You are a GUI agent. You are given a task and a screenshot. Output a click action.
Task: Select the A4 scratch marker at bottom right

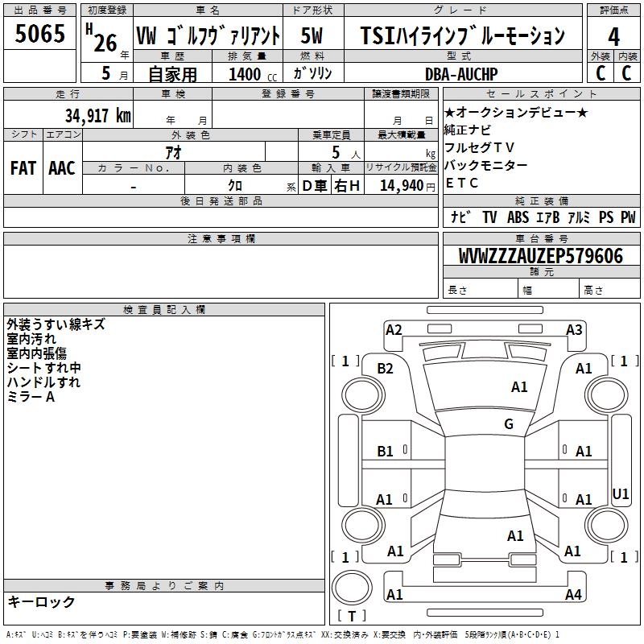(x=573, y=595)
